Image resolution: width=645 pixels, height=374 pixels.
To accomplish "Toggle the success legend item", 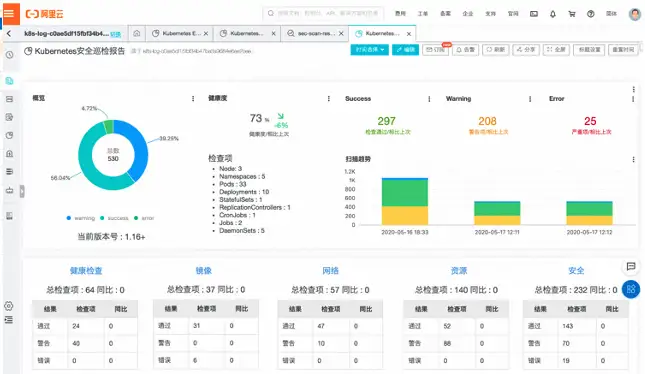I will pyautogui.click(x=114, y=218).
